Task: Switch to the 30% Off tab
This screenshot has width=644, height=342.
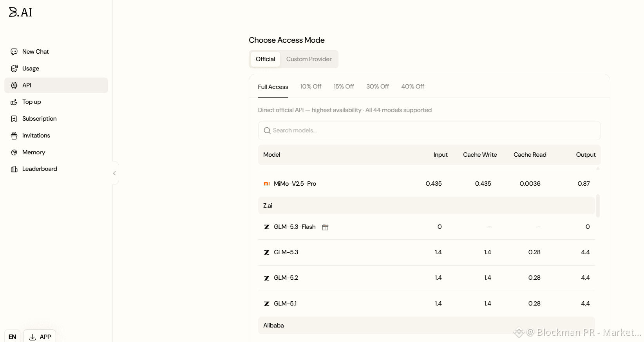Action: point(378,87)
